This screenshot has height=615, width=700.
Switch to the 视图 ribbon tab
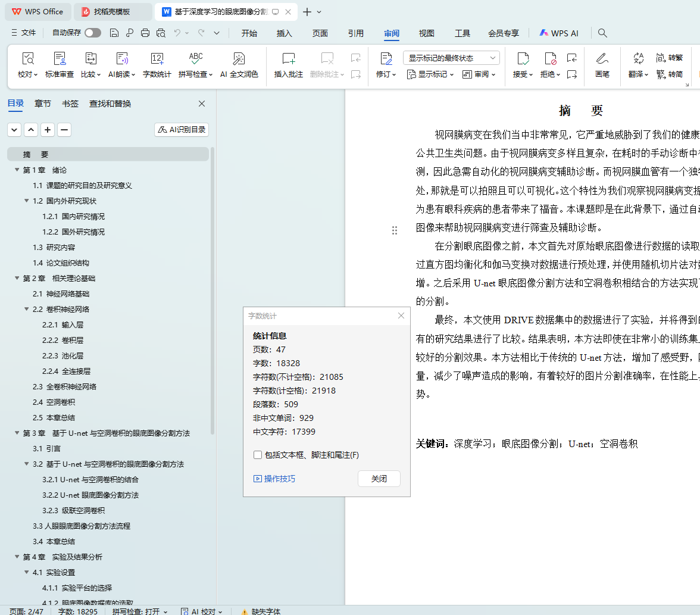coord(427,33)
